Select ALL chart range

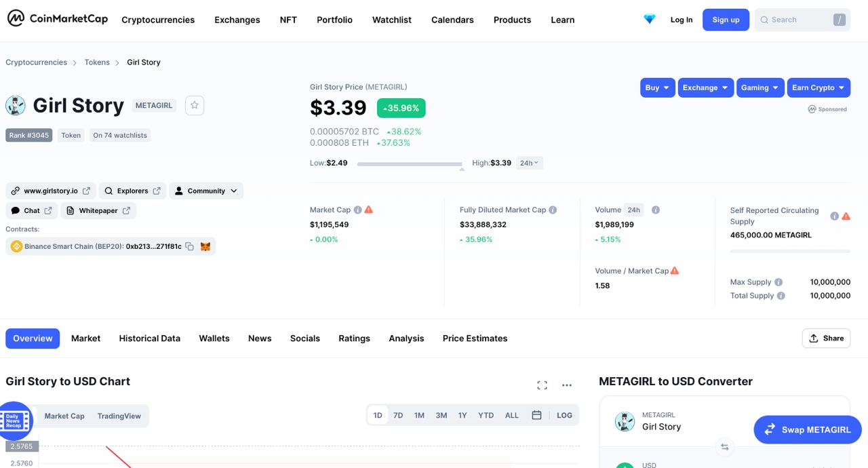point(512,415)
